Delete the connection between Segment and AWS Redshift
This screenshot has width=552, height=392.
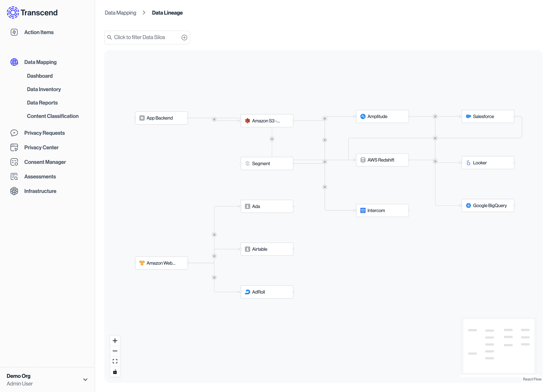pos(325,162)
